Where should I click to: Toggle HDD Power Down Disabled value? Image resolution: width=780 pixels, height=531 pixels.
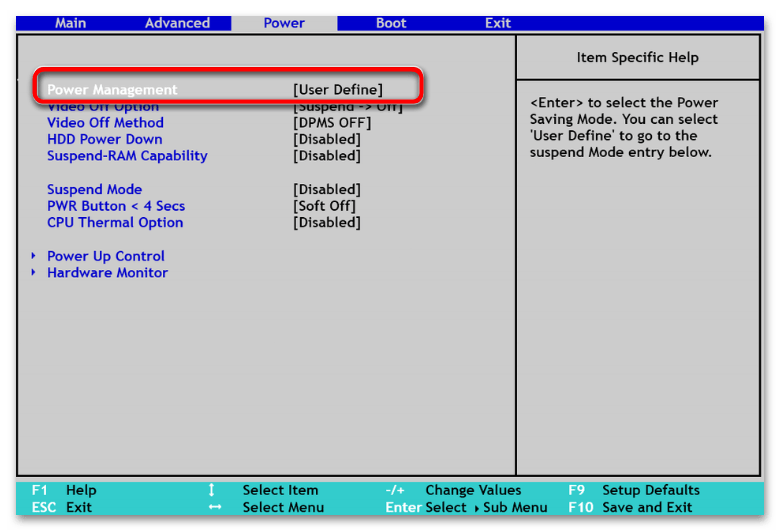(x=326, y=139)
